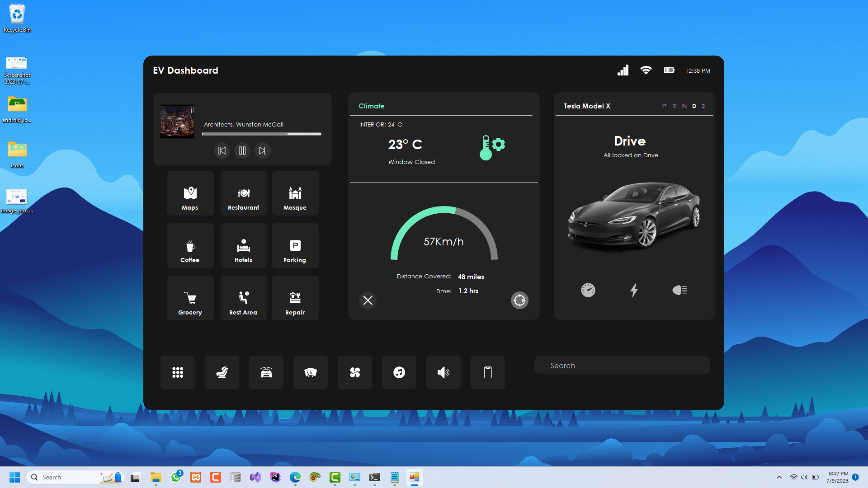Open the apps grid icon
The width and height of the screenshot is (868, 488).
[177, 372]
